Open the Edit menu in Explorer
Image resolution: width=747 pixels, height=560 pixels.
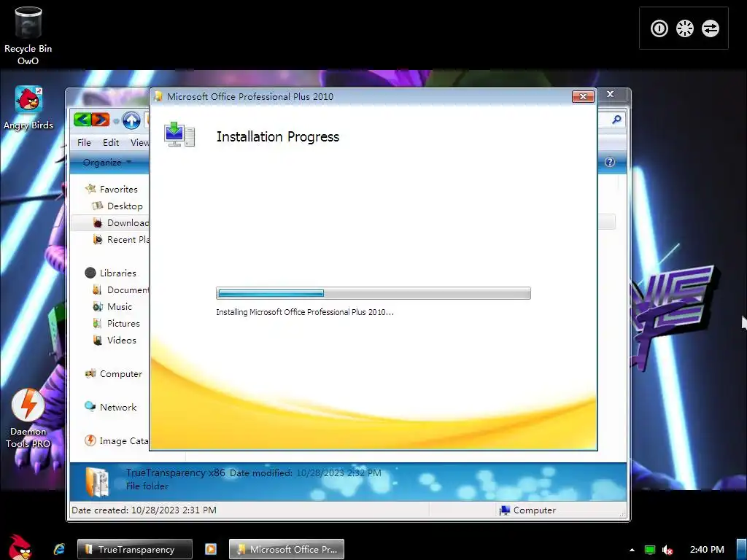click(111, 142)
